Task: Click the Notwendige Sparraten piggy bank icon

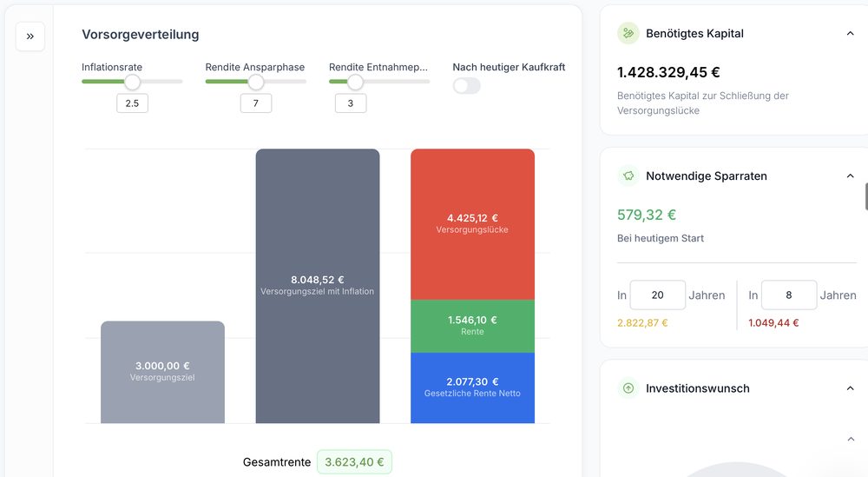Action: (x=628, y=176)
